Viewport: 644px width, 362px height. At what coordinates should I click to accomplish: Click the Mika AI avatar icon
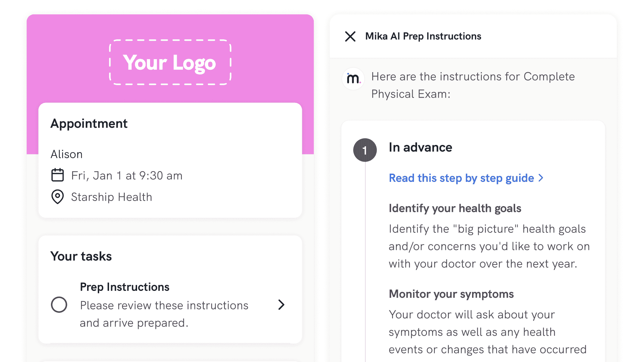point(353,79)
